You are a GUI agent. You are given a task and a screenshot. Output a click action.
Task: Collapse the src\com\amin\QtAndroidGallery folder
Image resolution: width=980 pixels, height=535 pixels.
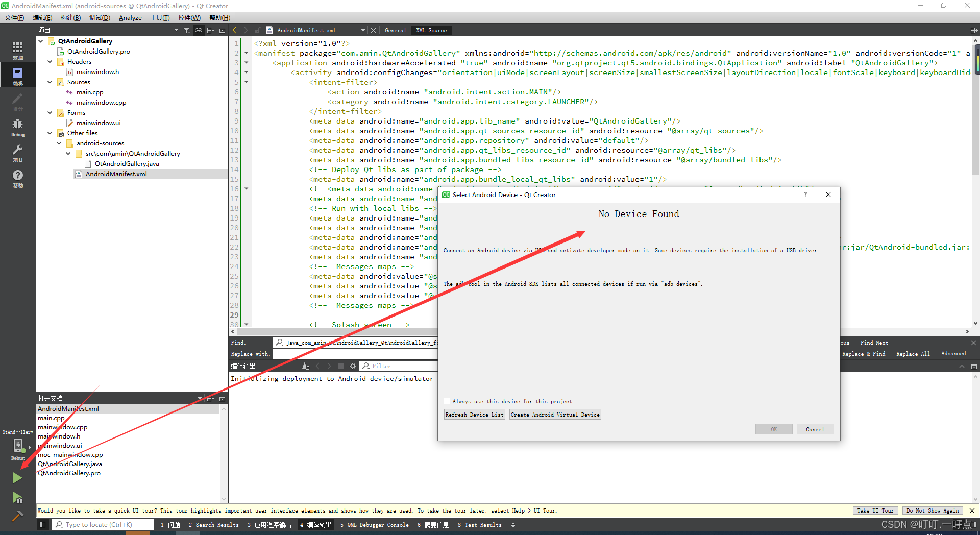pos(68,153)
